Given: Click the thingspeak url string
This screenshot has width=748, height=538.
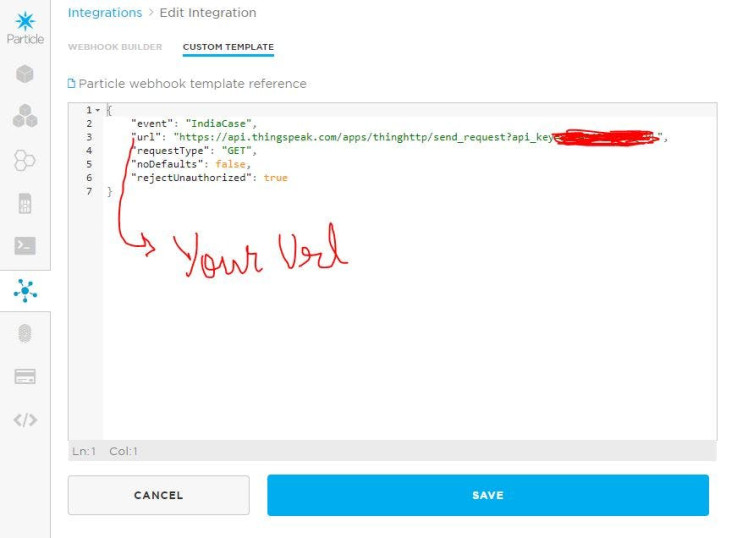Looking at the screenshot, I should [x=418, y=137].
